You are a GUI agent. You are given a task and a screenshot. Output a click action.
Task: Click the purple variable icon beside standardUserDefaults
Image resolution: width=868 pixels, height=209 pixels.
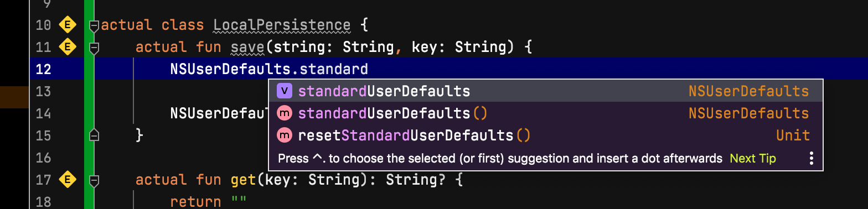pyautogui.click(x=284, y=91)
